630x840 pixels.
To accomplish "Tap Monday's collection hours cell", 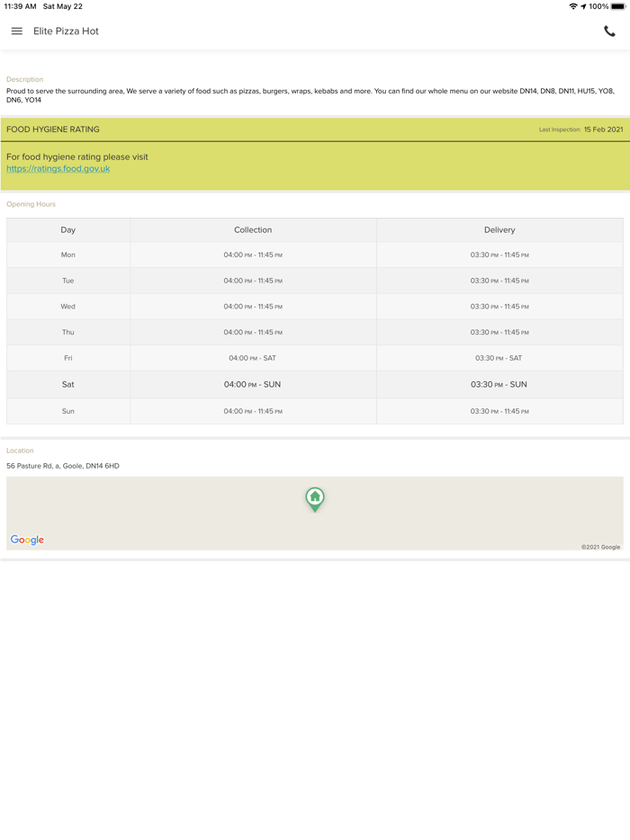I will [253, 255].
